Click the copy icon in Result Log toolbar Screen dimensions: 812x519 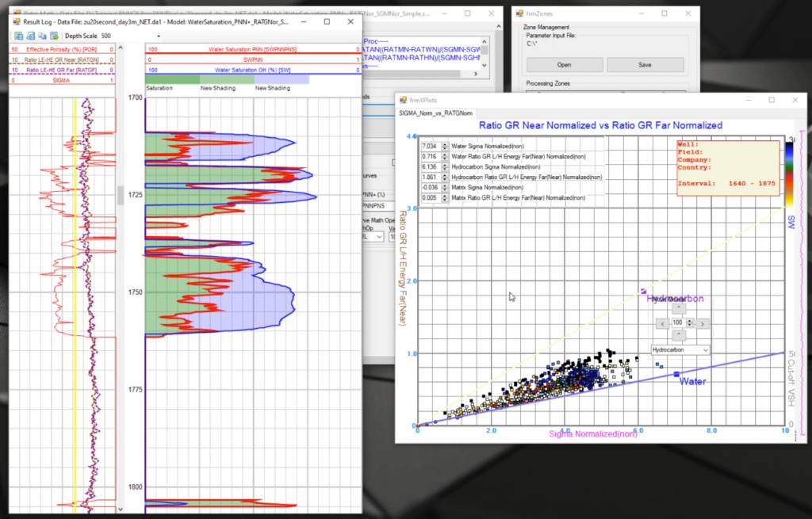(x=43, y=36)
